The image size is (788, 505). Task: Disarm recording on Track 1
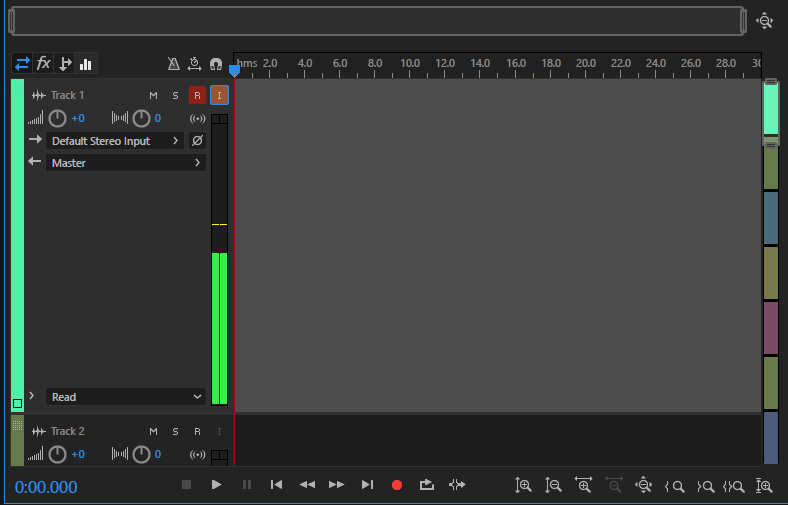198,95
